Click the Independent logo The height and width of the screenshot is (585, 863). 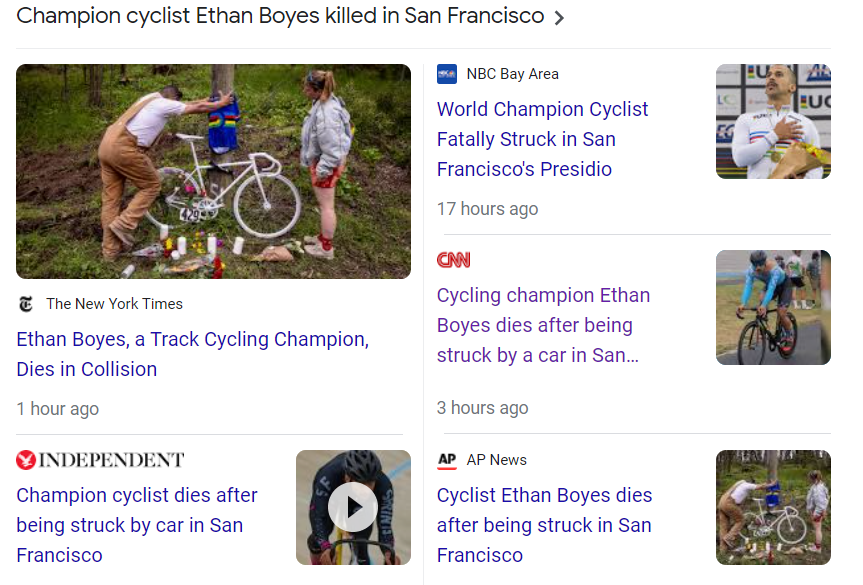pyautogui.click(x=100, y=460)
